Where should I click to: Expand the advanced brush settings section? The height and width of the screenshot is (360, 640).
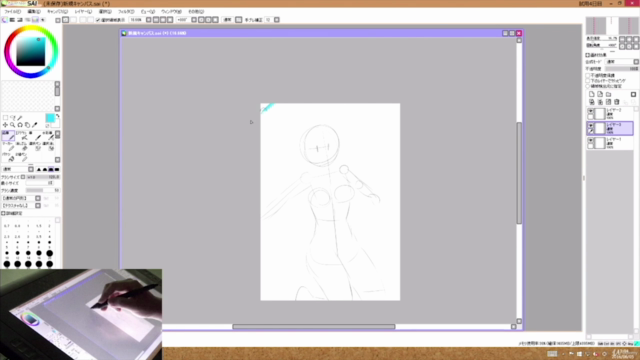3,213
